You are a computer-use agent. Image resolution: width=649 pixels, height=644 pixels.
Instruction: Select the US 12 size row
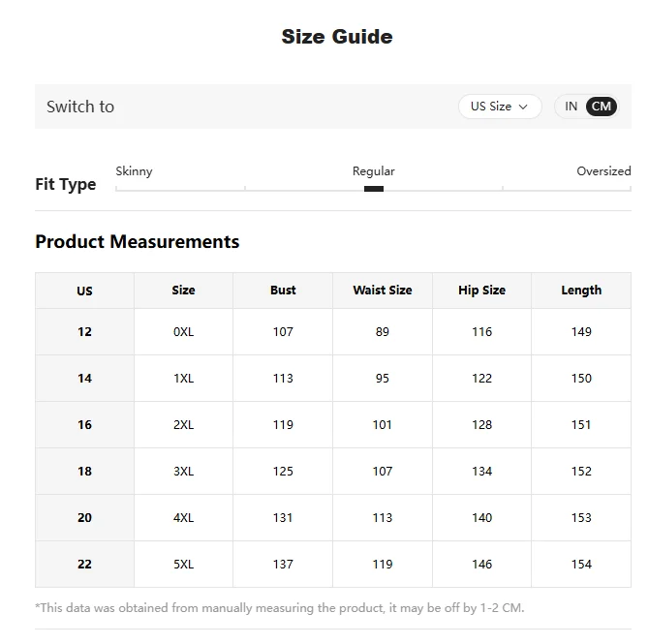click(333, 332)
